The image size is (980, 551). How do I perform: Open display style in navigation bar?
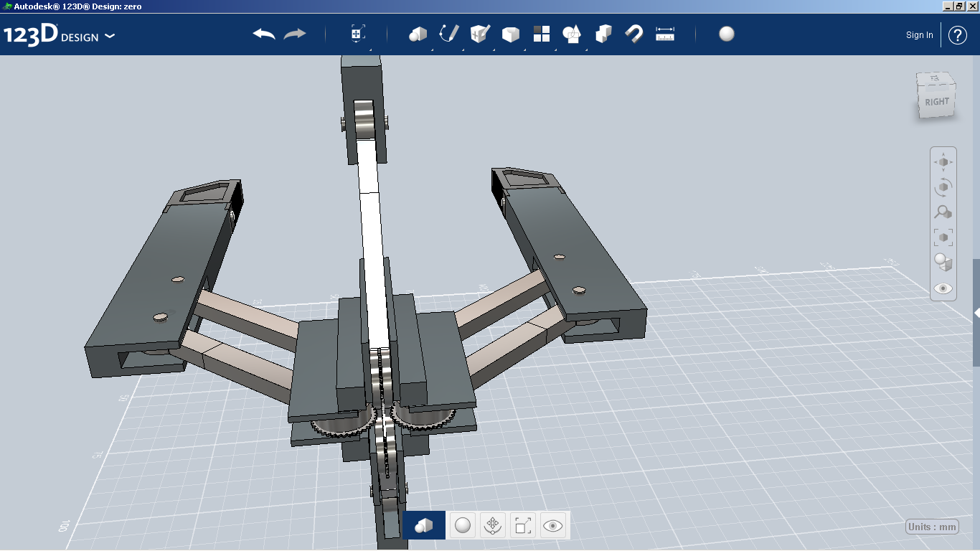[x=943, y=263]
